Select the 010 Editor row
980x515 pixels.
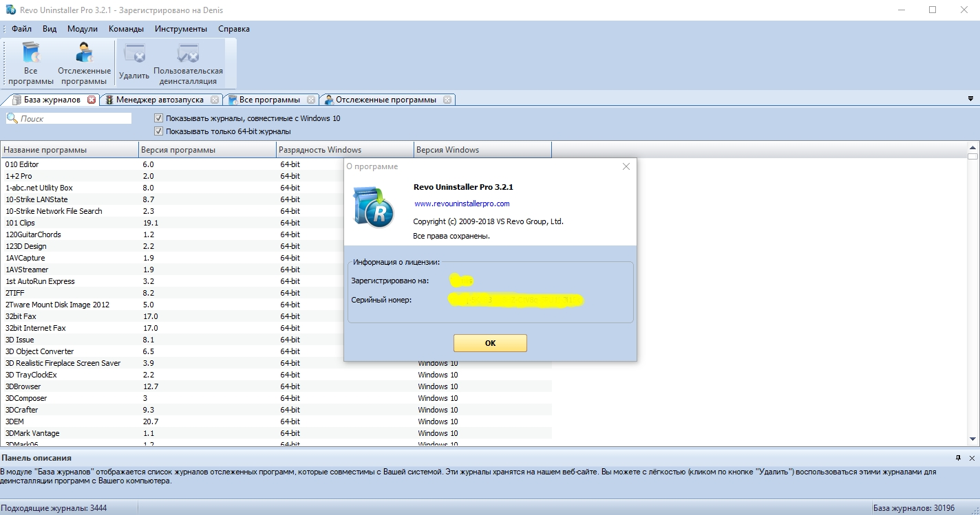click(275, 164)
